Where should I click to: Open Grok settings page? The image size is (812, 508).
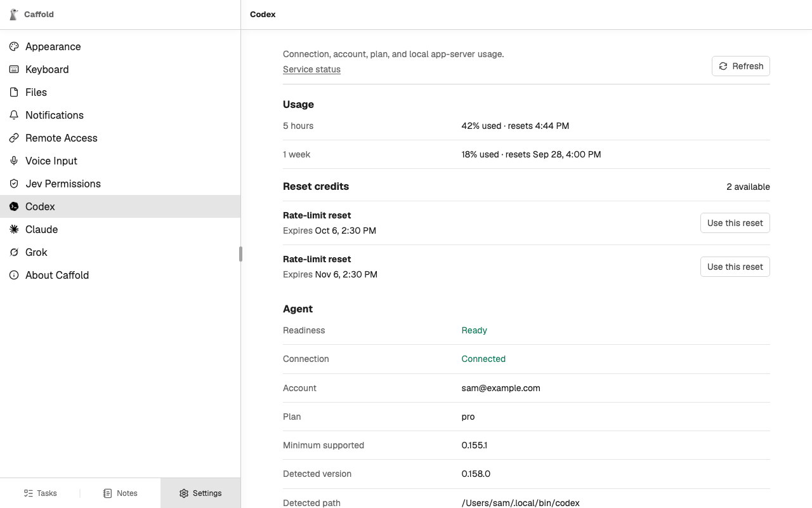tap(120, 252)
